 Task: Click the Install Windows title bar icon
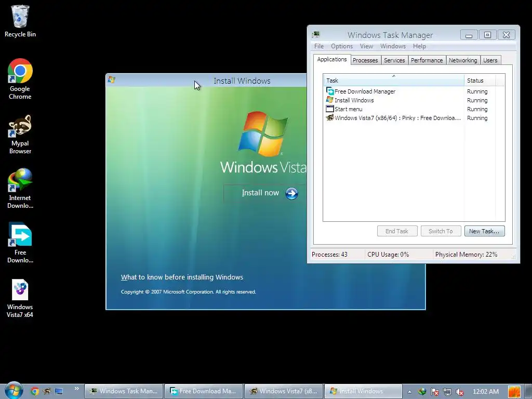click(x=111, y=79)
